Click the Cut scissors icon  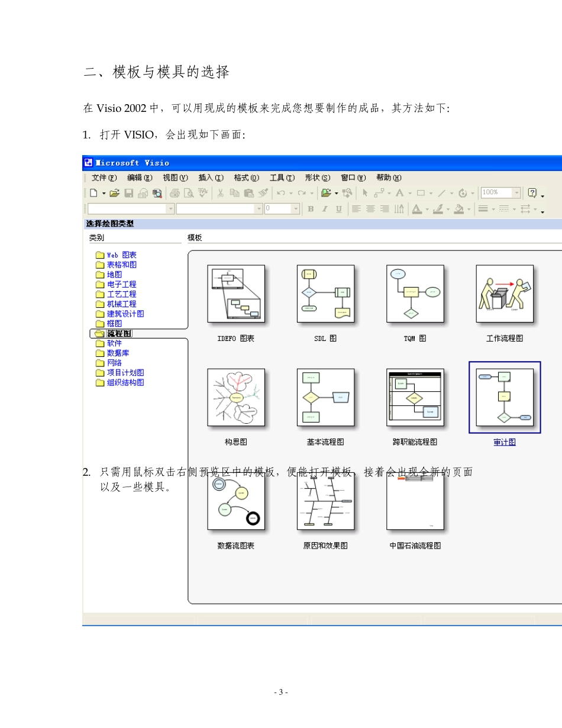(220, 193)
